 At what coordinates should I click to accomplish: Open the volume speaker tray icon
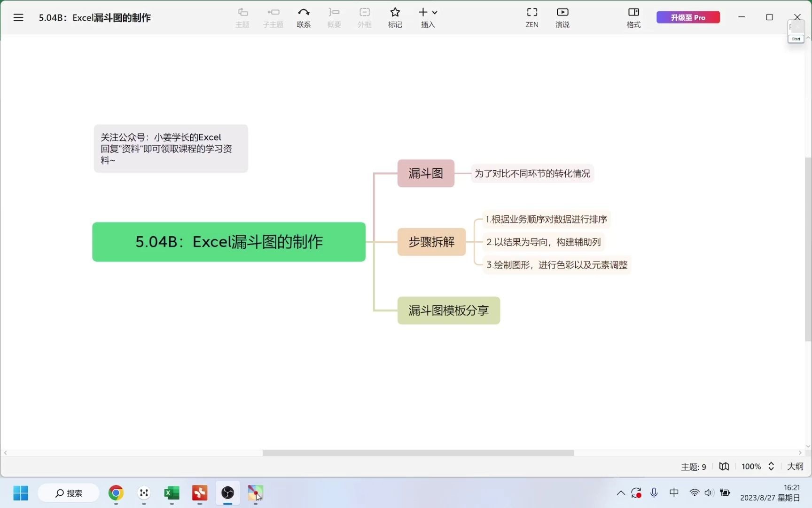pyautogui.click(x=709, y=493)
